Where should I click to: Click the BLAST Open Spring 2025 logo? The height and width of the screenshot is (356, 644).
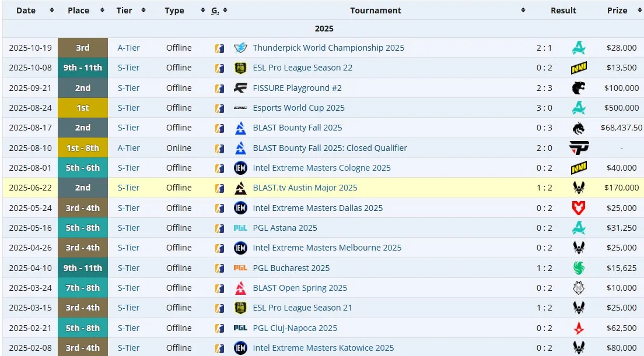click(x=240, y=288)
